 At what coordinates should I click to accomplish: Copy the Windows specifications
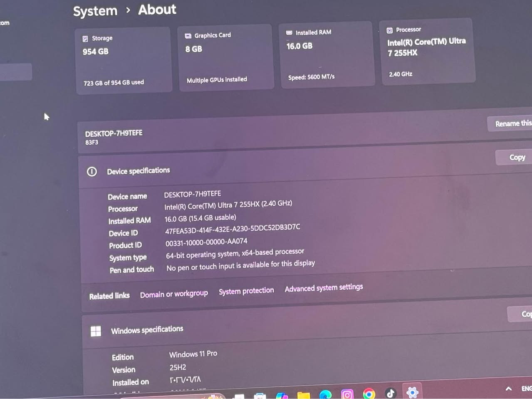pyautogui.click(x=520, y=314)
